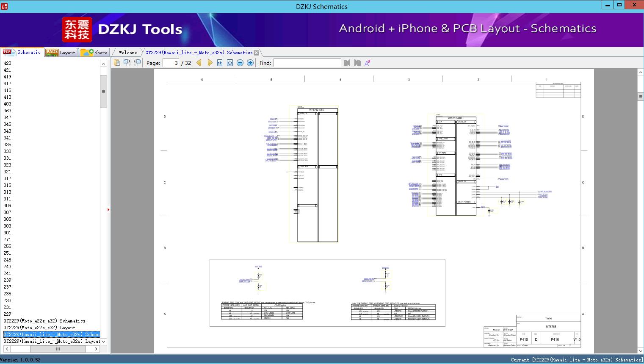Select list item 341

coord(8,138)
